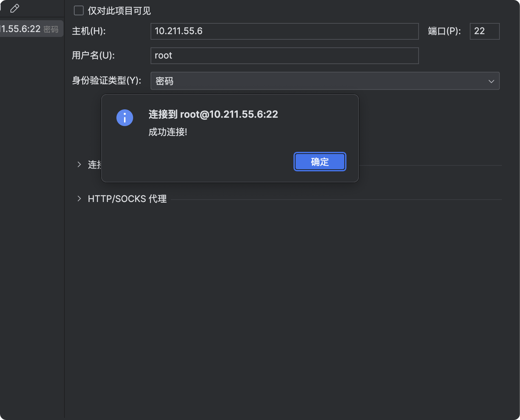The image size is (520, 420).
Task: Click the pencil edit icon
Action: pos(15,8)
